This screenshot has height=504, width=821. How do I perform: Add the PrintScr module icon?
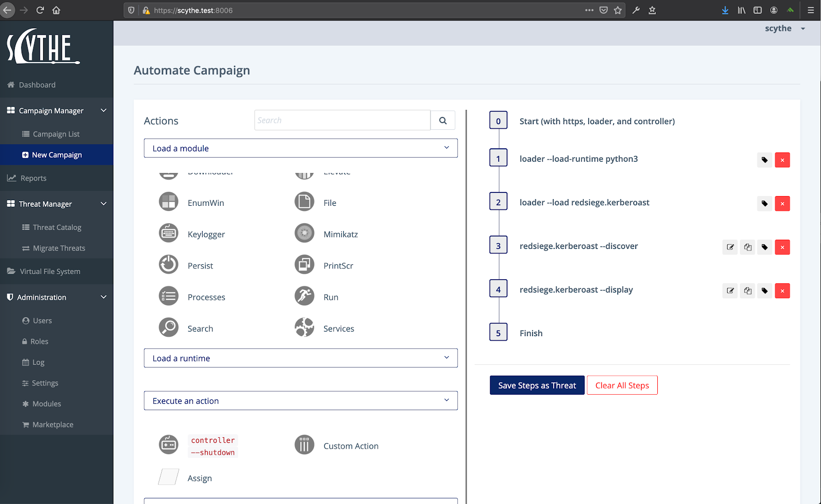304,265
